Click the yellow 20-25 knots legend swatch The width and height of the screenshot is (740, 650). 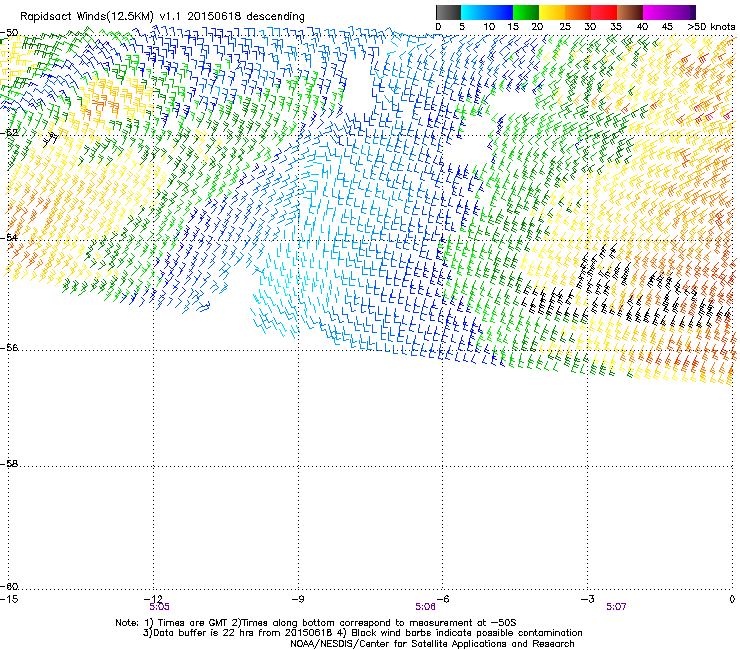[x=552, y=12]
